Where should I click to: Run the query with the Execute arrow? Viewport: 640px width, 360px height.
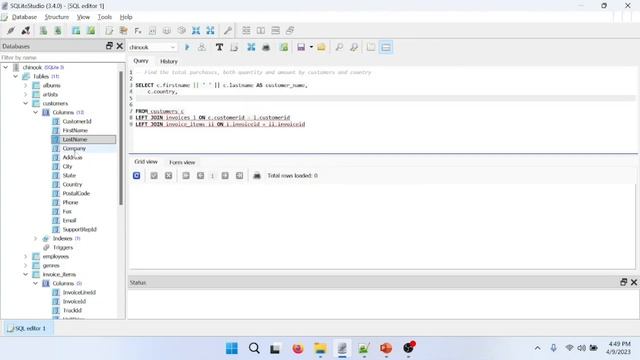[187, 47]
